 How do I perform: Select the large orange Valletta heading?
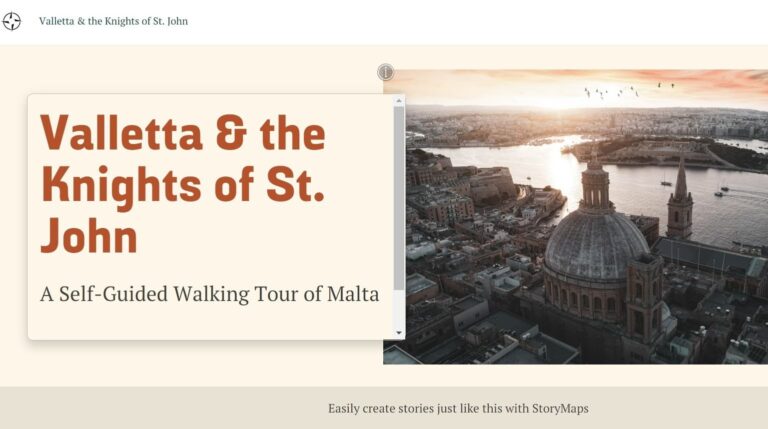tap(182, 184)
